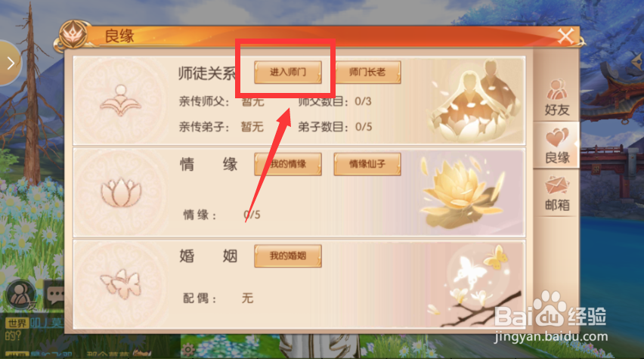Open the chat speech bubble icon

55,295
